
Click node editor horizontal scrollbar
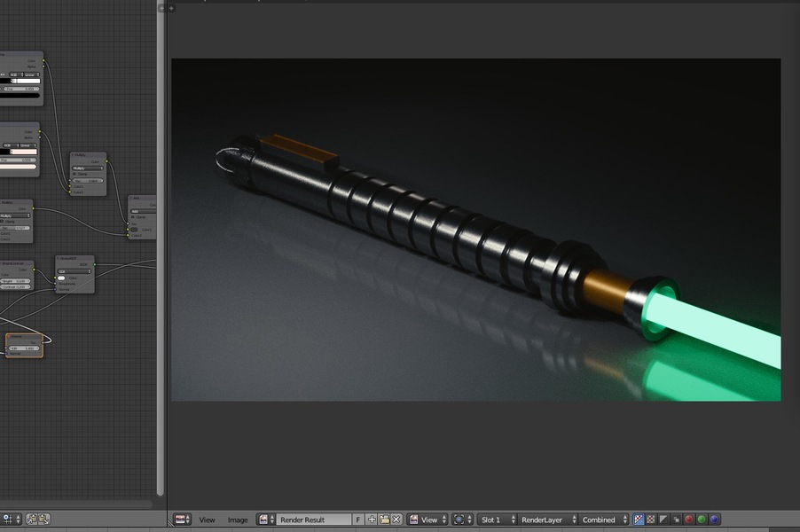(76, 504)
